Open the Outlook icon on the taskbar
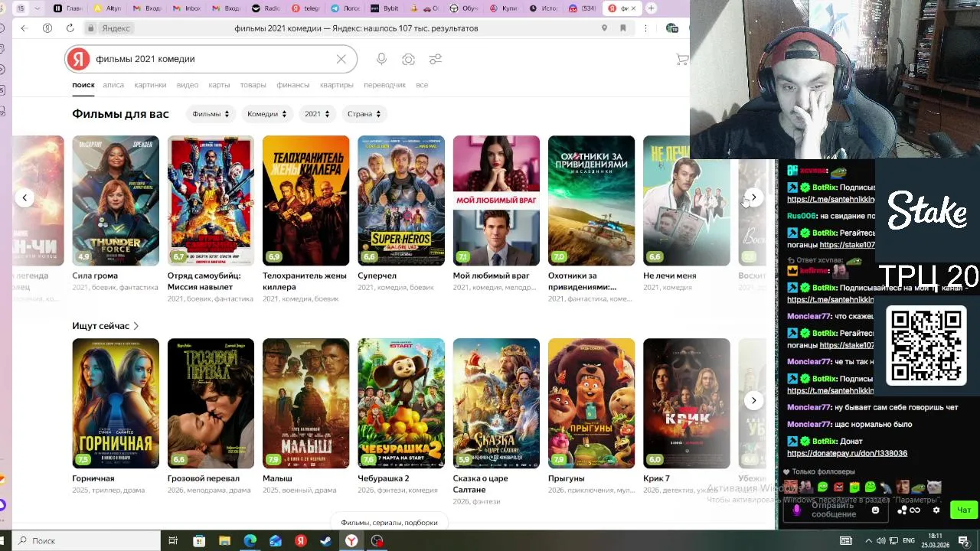980x551 pixels. coord(275,540)
